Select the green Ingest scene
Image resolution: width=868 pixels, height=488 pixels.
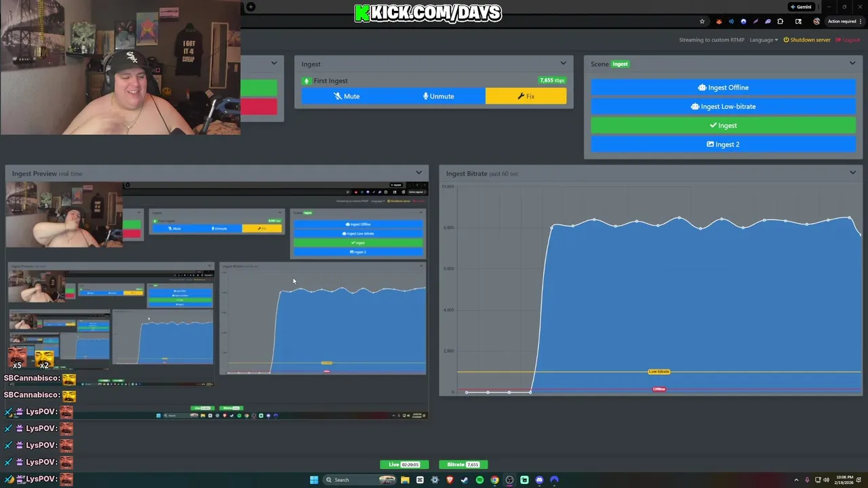(x=723, y=125)
